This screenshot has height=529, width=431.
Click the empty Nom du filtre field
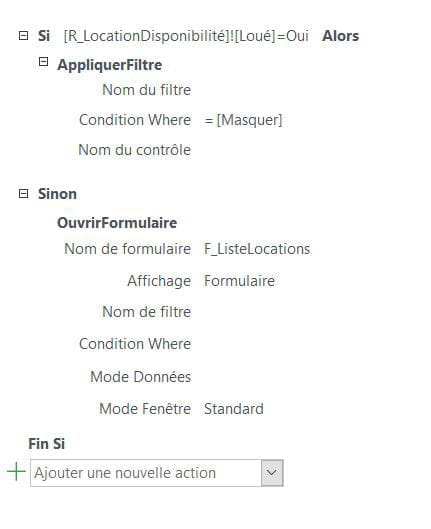(x=270, y=90)
